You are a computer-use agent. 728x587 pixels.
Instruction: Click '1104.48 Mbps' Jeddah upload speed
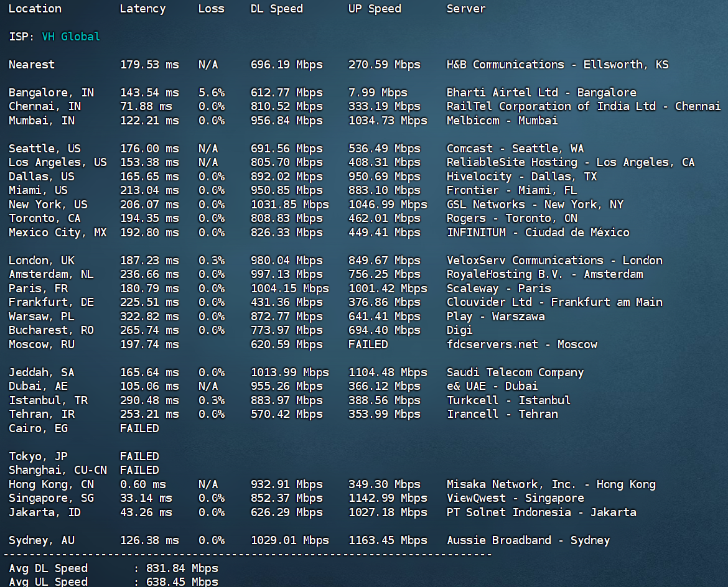pyautogui.click(x=388, y=372)
